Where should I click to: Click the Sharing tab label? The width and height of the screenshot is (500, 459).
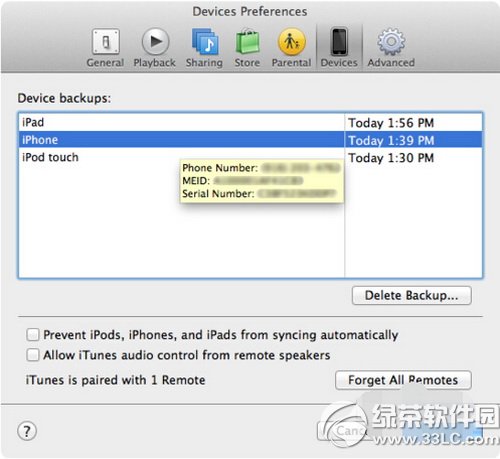[204, 63]
